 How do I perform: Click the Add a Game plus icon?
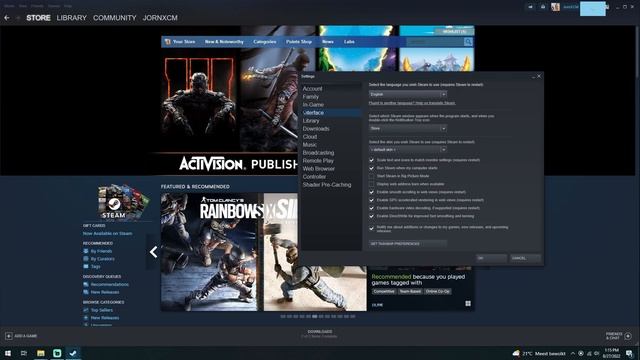click(9, 336)
